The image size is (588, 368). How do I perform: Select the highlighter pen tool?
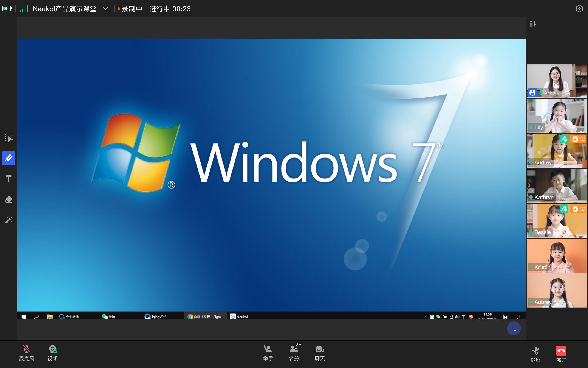(9, 158)
